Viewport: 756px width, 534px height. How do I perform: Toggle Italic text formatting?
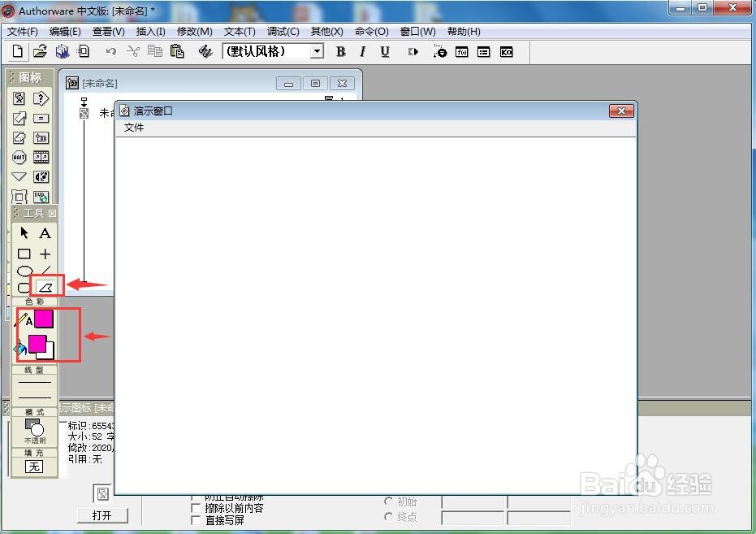click(x=362, y=52)
